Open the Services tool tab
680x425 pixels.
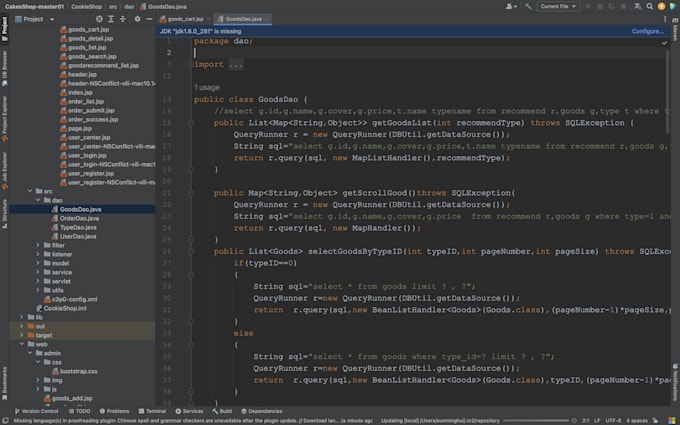[189, 411]
